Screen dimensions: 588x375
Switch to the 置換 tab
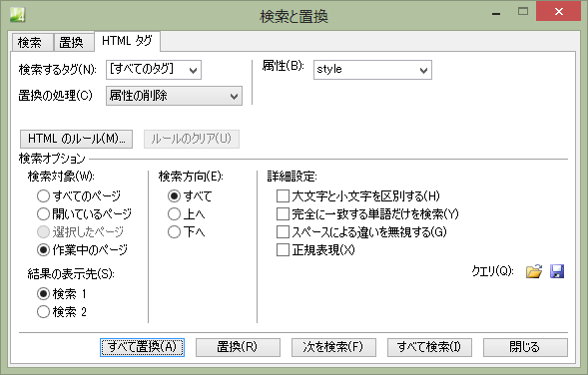(x=74, y=42)
